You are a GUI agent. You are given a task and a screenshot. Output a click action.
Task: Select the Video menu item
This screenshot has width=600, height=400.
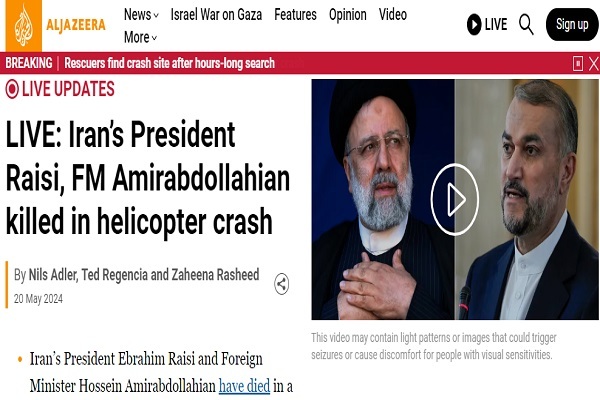tap(393, 15)
